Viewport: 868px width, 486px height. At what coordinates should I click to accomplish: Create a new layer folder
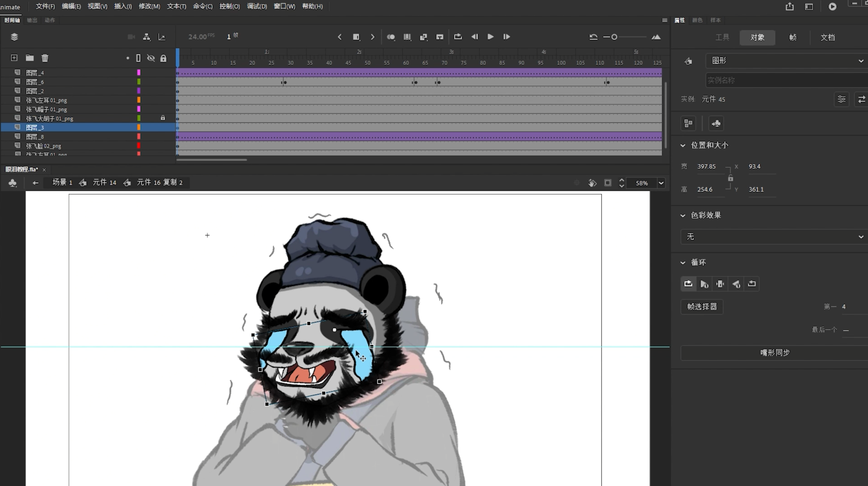[29, 58]
